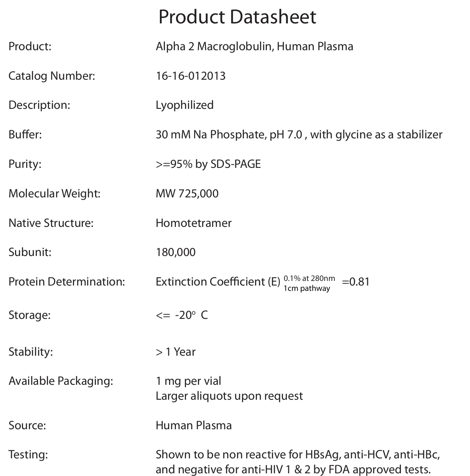
Task: Click the testing line starting "Shown to be non reactive"
Action: tap(297, 455)
